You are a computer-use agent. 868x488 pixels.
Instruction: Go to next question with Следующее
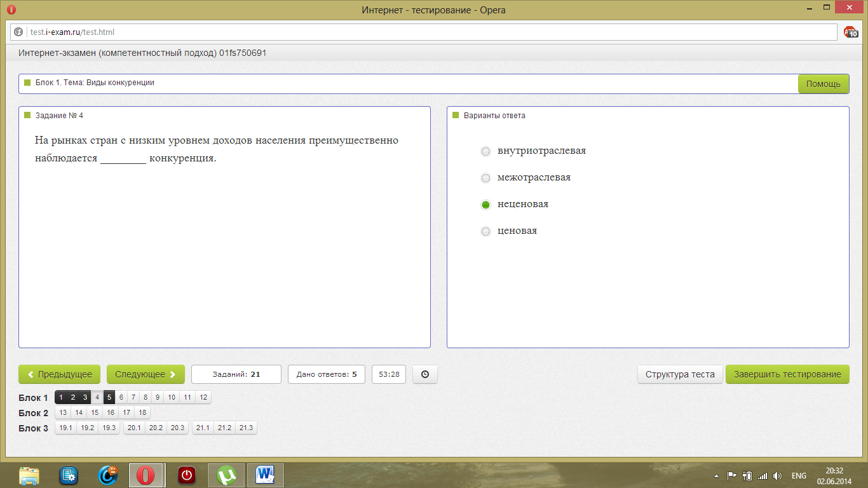tap(146, 374)
